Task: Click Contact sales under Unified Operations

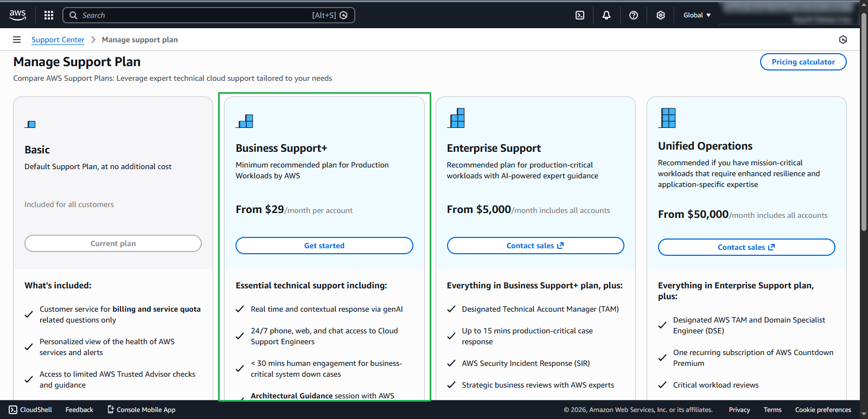Action: (746, 247)
